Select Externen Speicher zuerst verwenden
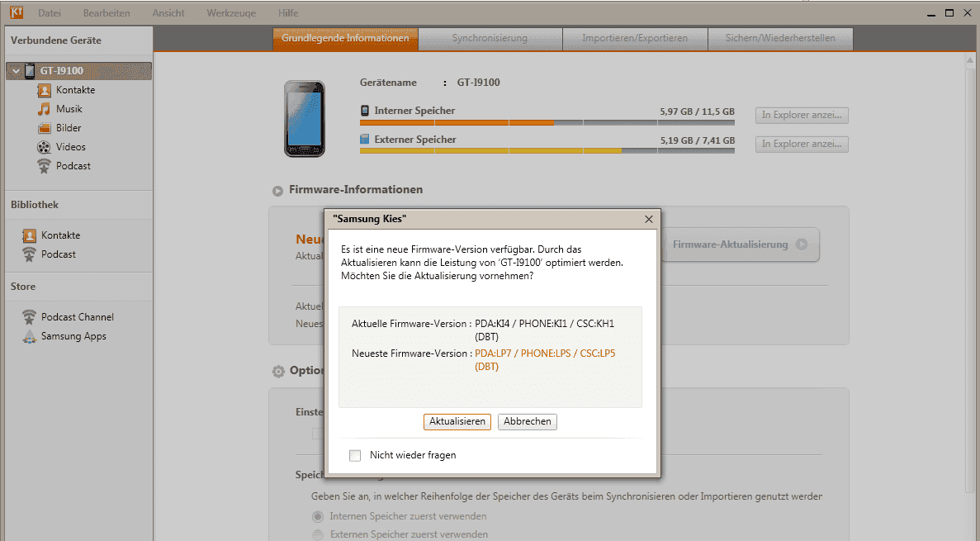 (318, 534)
